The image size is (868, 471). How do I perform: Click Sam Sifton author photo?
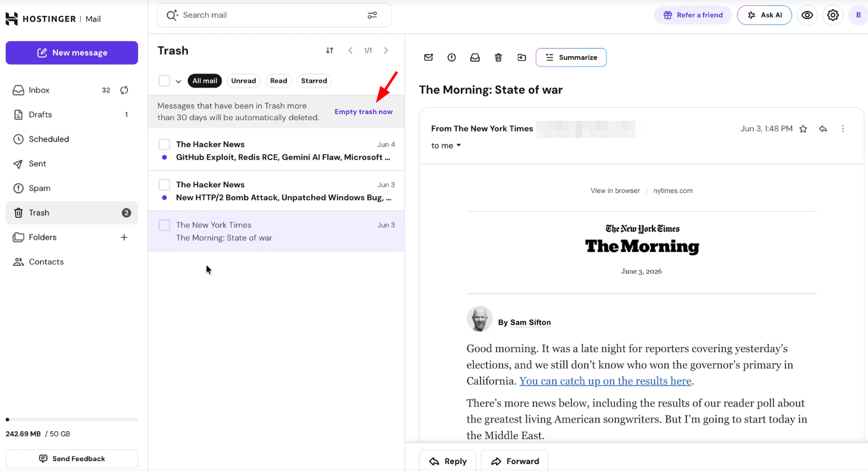[x=479, y=319]
